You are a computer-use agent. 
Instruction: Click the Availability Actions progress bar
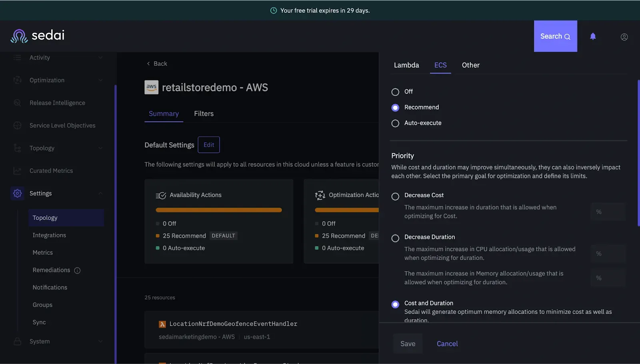(x=219, y=210)
